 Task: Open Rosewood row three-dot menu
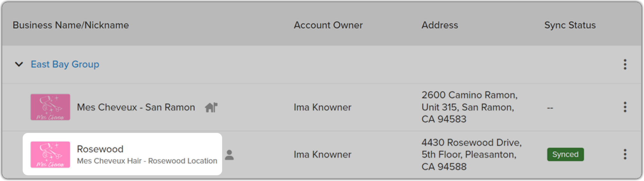625,154
